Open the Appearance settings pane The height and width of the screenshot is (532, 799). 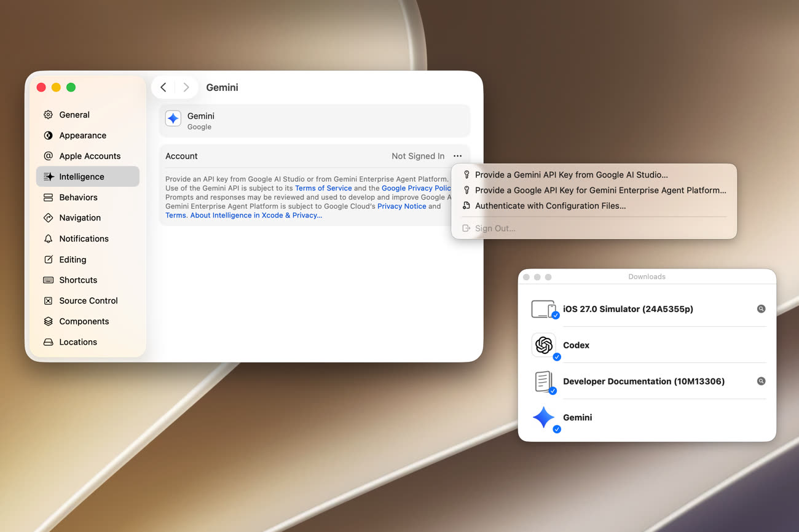tap(88, 135)
